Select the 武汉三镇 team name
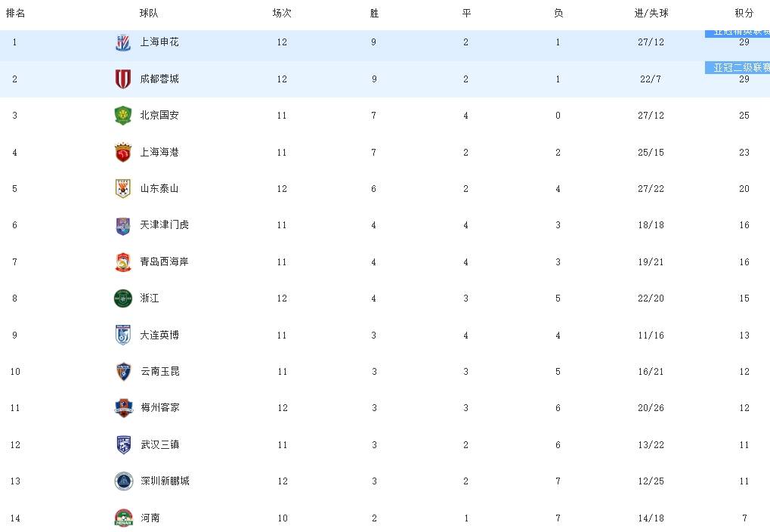Image resolution: width=770 pixels, height=532 pixels. [159, 444]
